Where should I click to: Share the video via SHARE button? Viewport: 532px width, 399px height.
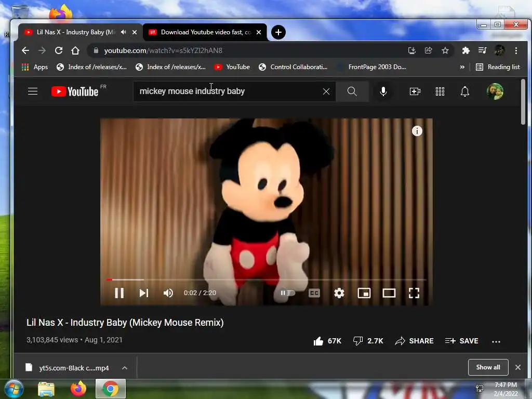click(414, 341)
